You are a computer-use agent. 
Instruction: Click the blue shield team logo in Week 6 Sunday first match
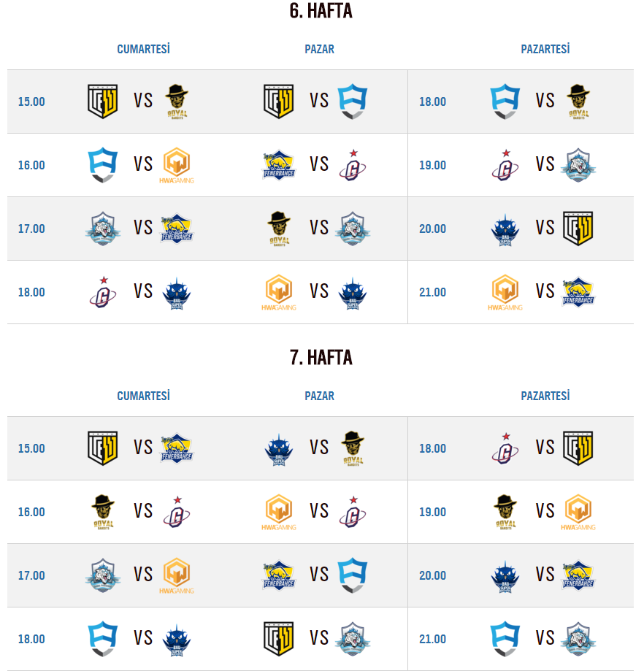353,101
